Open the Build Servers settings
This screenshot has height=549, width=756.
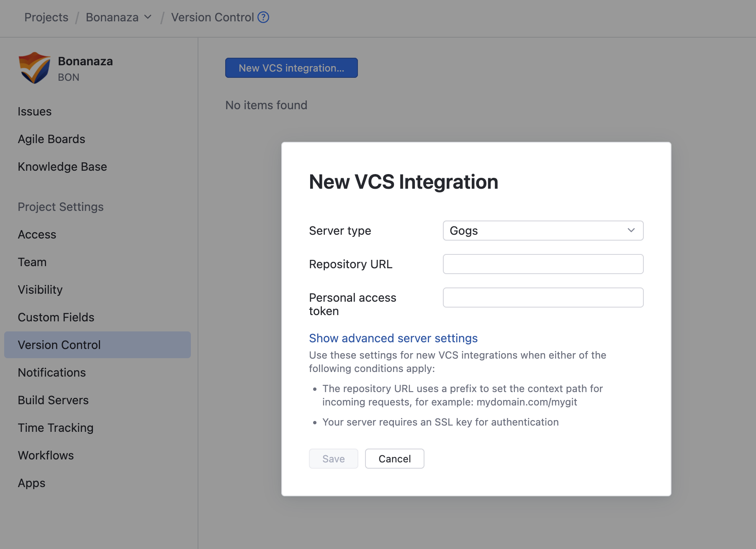click(x=53, y=400)
